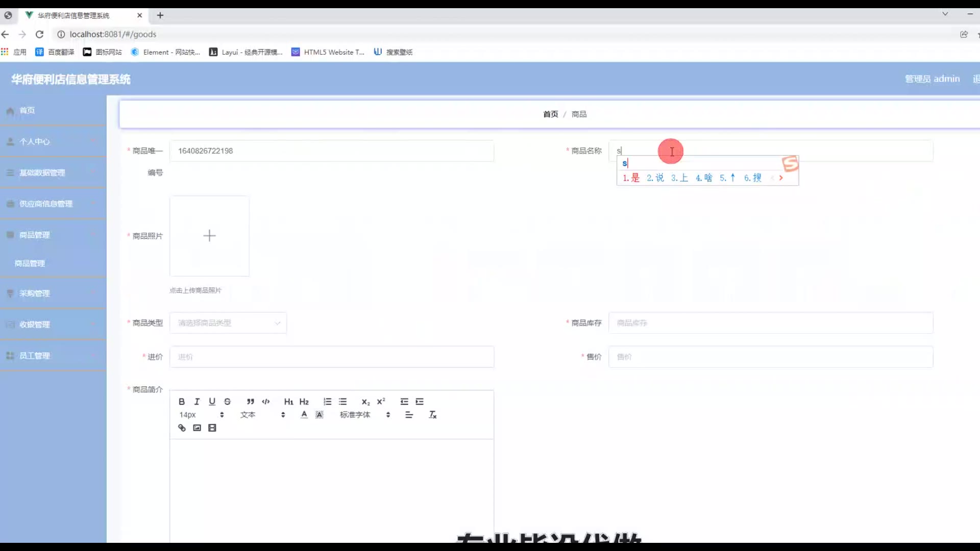Insert a code block in the editor
Image resolution: width=980 pixels, height=551 pixels.
[266, 402]
